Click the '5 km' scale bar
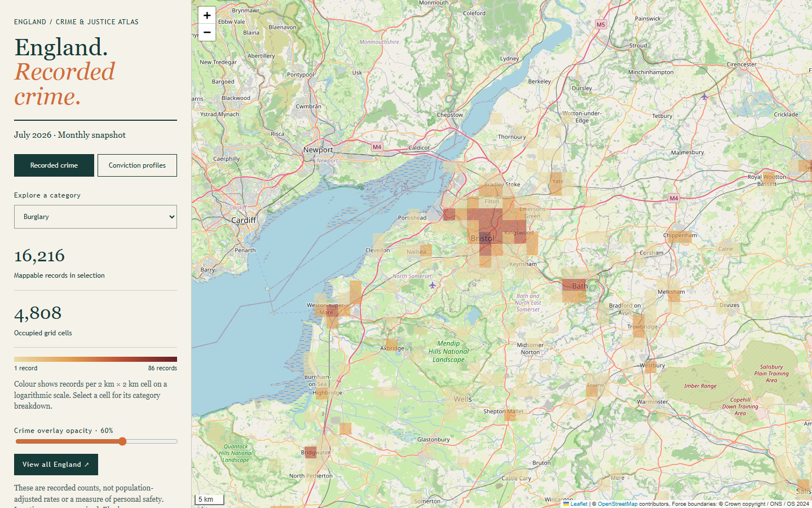 (209, 499)
